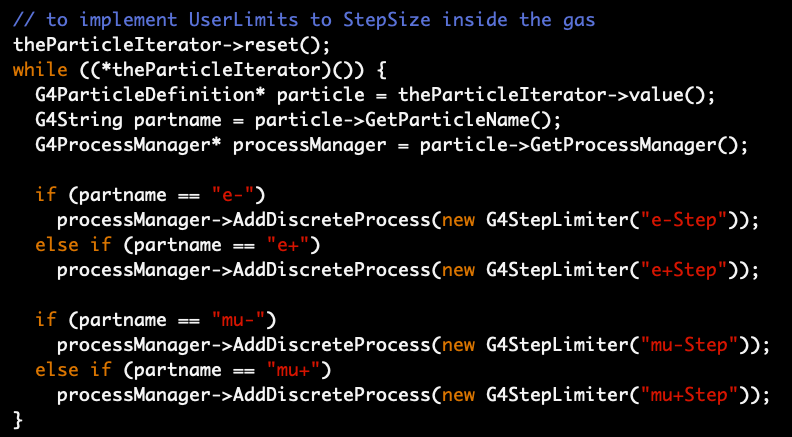Click the red "mu-" string literal

[x=244, y=320]
